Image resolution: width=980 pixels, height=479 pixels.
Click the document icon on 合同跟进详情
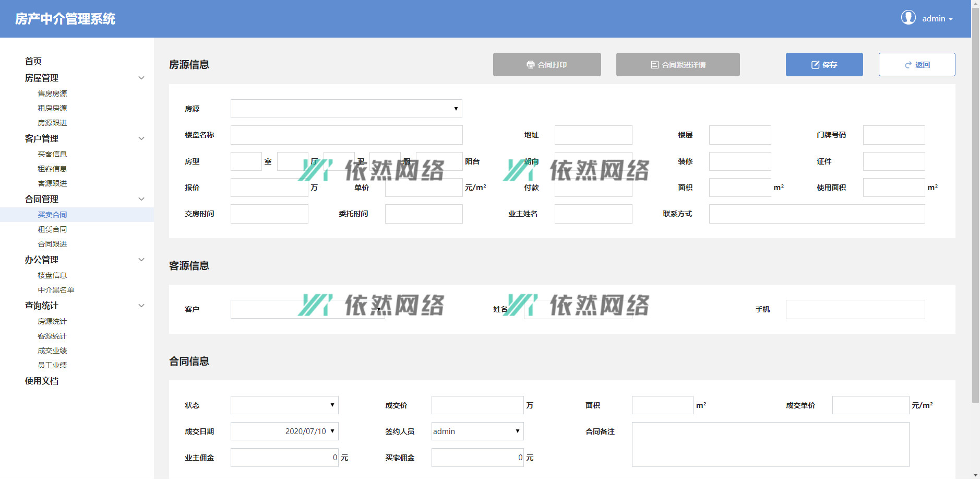coord(654,65)
